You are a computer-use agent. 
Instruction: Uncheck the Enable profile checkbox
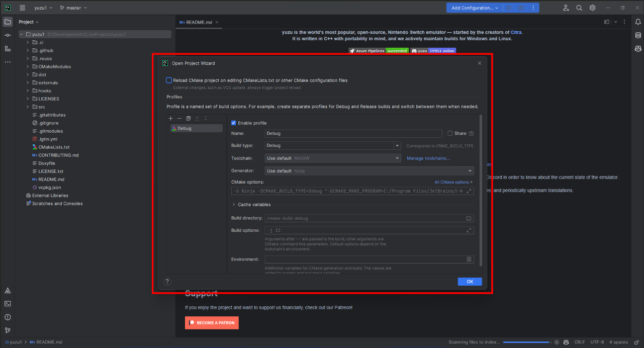click(x=234, y=123)
